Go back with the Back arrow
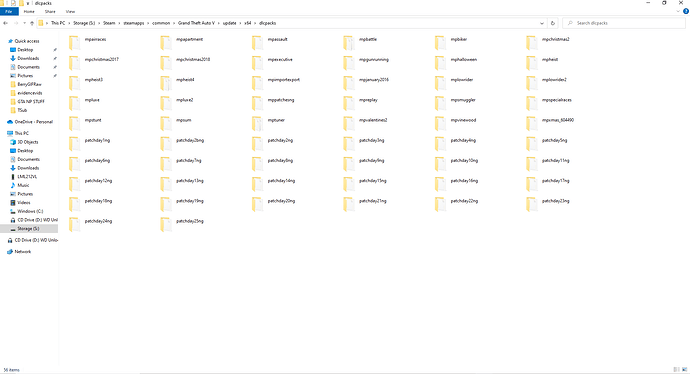This screenshot has height=374, width=690. pyautogui.click(x=6, y=23)
